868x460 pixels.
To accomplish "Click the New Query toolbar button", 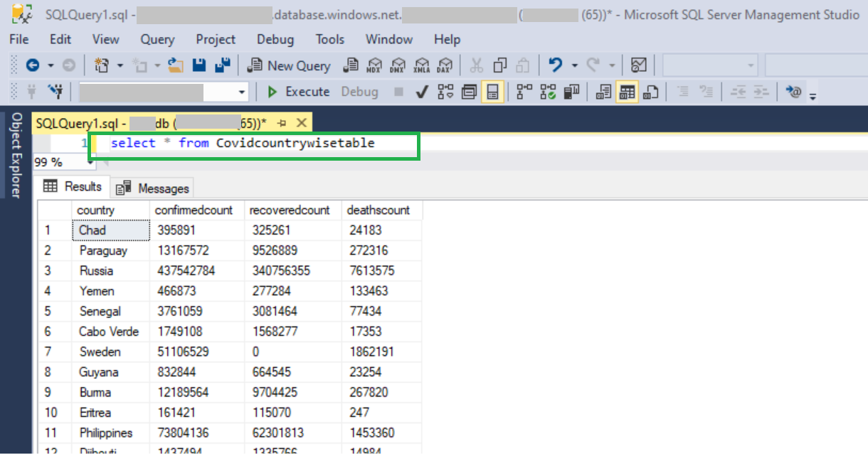I will [x=288, y=65].
